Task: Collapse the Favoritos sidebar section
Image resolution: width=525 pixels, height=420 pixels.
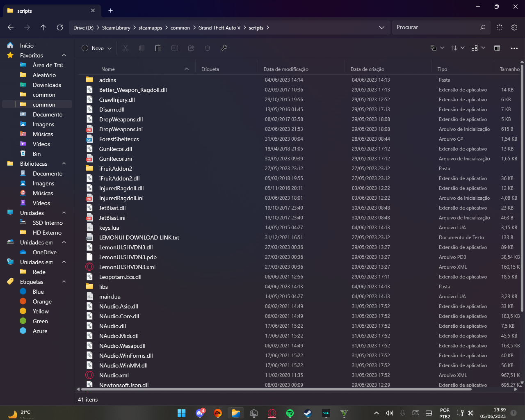Action: pyautogui.click(x=64, y=55)
